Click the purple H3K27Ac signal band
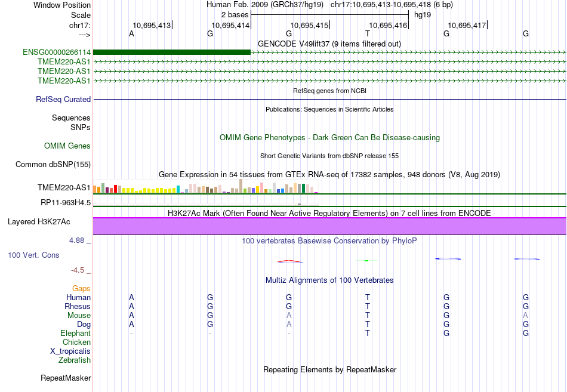567x392 pixels. [x=329, y=226]
